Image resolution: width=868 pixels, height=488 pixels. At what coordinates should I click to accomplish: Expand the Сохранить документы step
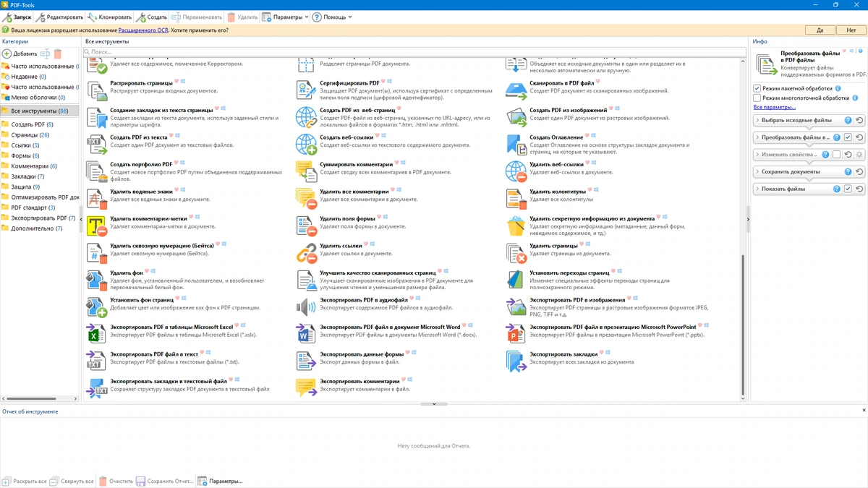tap(757, 172)
